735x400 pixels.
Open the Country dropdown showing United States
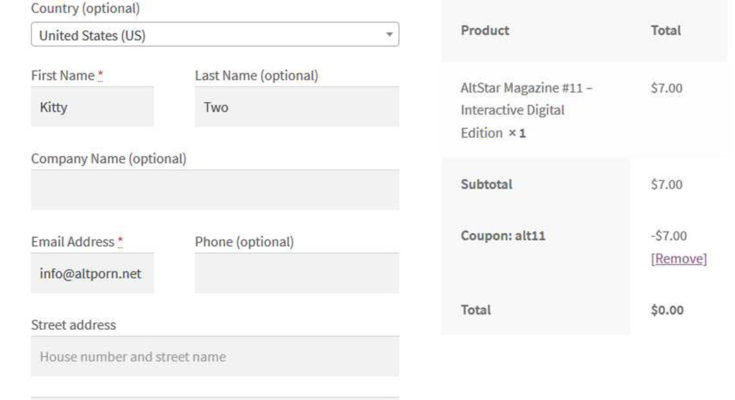coord(214,35)
